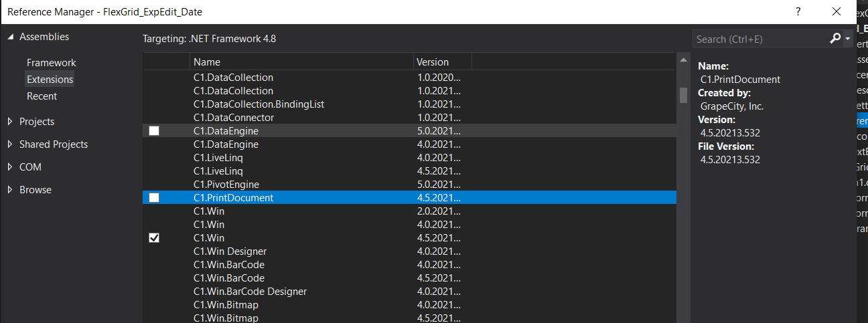This screenshot has width=868, height=323.
Task: Expand the Shared Projects section
Action: (10, 144)
